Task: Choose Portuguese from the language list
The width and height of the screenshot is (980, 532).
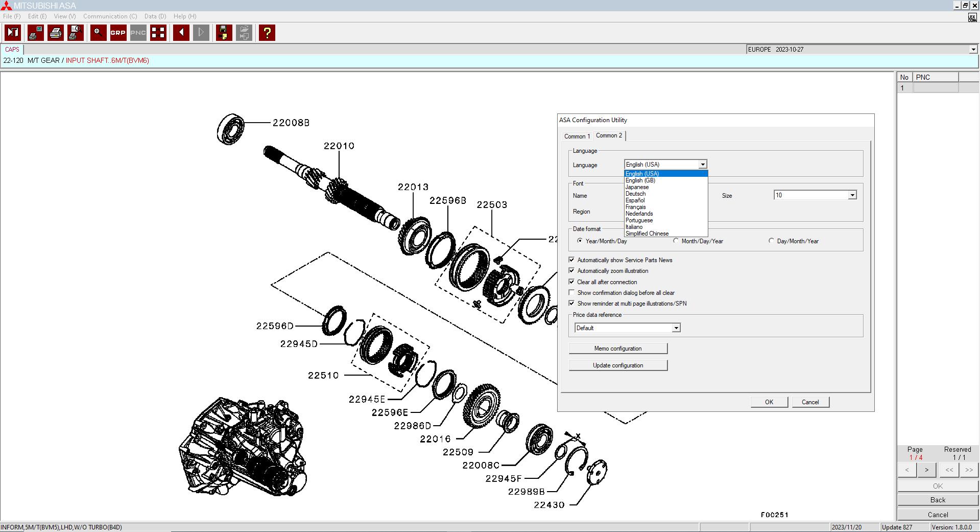Action: [x=666, y=220]
